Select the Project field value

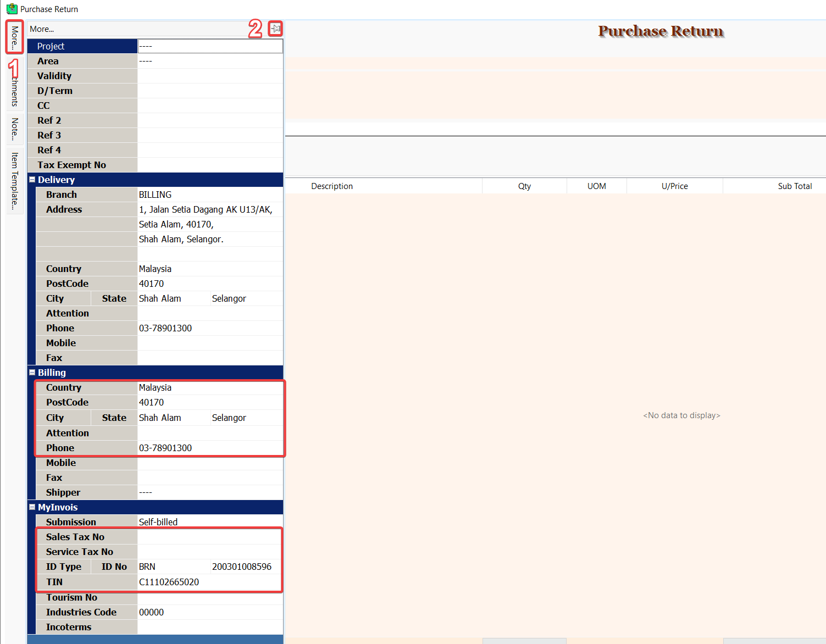(x=210, y=46)
